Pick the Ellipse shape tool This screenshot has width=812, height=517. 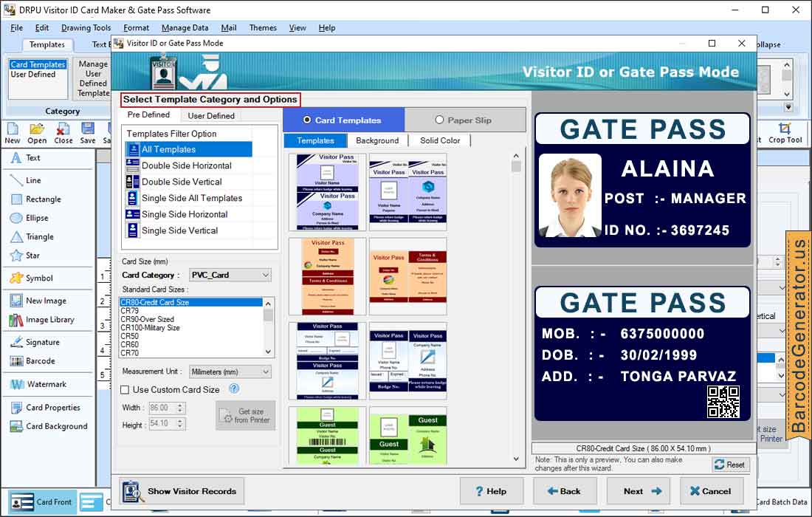point(30,218)
